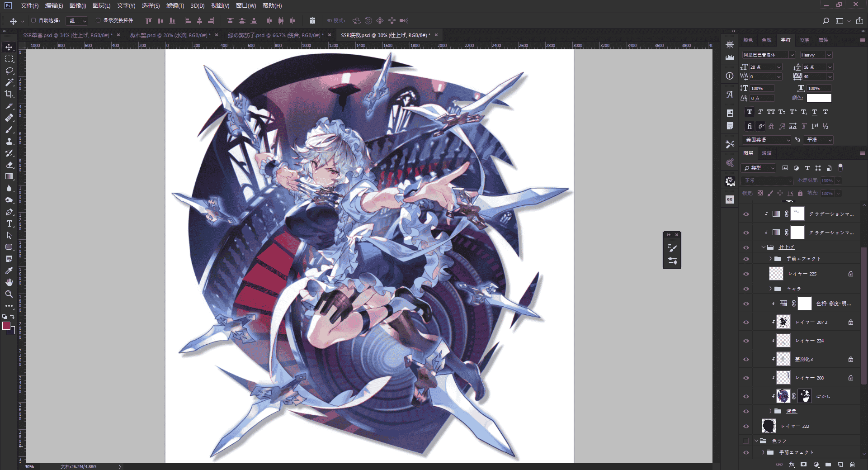Create new group with folder icon

(x=828, y=465)
